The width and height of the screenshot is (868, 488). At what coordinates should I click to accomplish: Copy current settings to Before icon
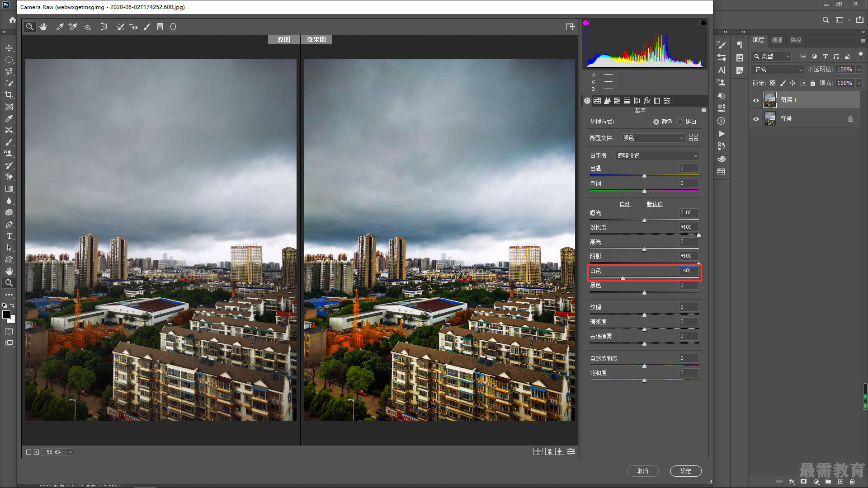pos(560,451)
